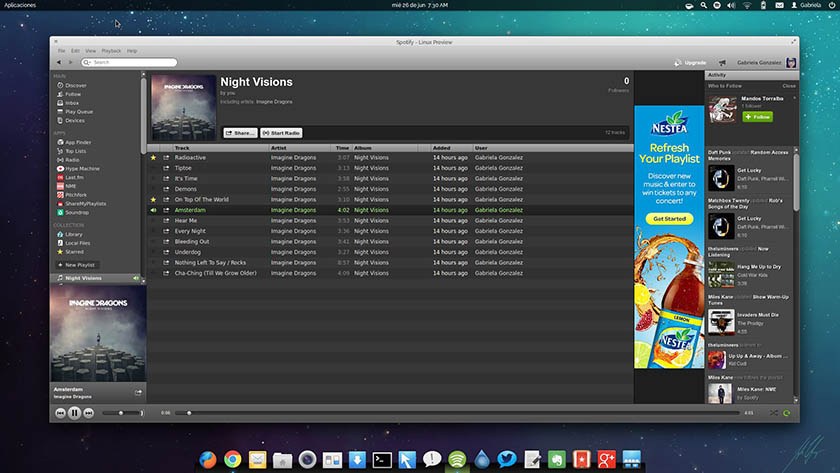840x473 pixels.
Task: Click the Start Radio button
Action: [282, 133]
